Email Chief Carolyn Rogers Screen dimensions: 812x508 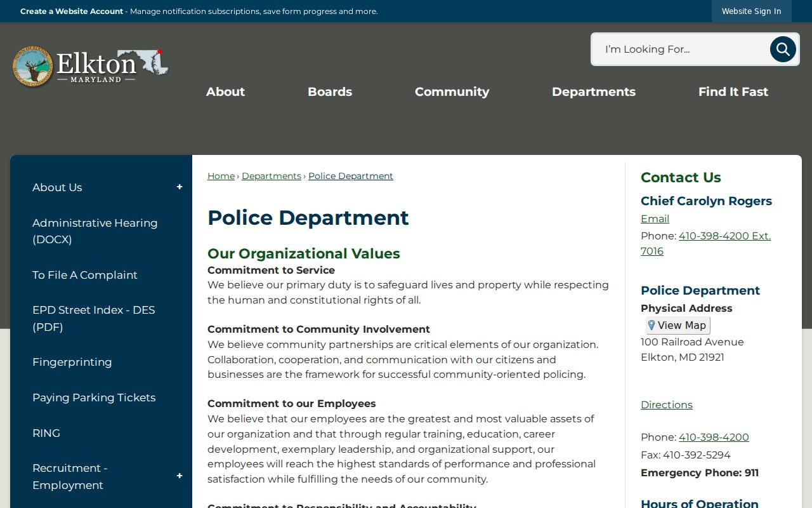(655, 218)
